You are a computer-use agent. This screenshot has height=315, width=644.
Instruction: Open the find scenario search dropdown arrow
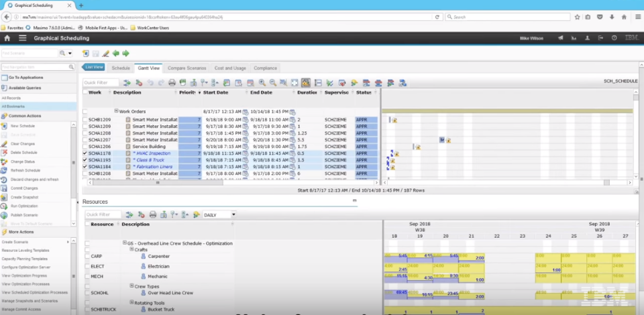tap(70, 54)
